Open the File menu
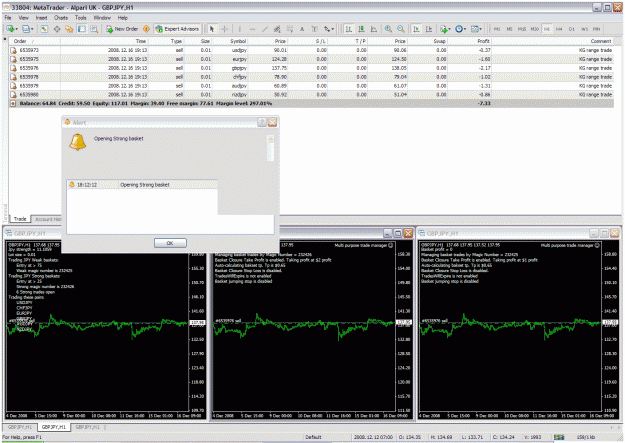Image resolution: width=625 pixels, height=443 pixels. point(8,18)
